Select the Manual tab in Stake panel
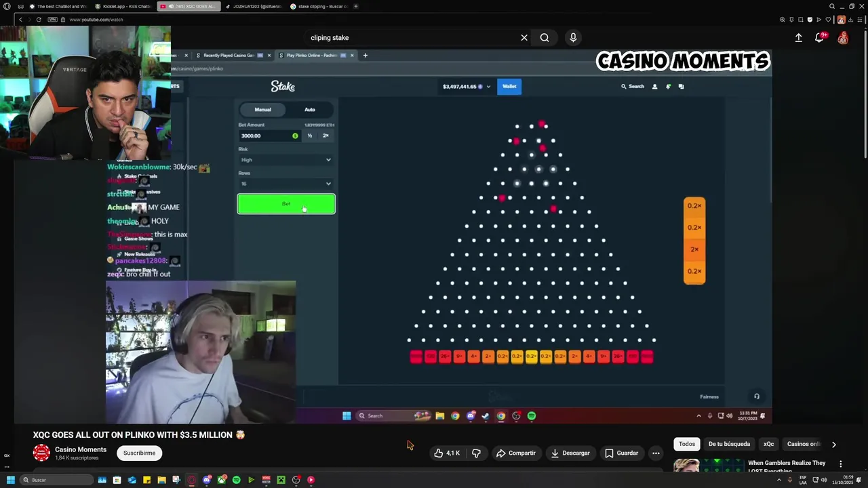 click(x=263, y=110)
